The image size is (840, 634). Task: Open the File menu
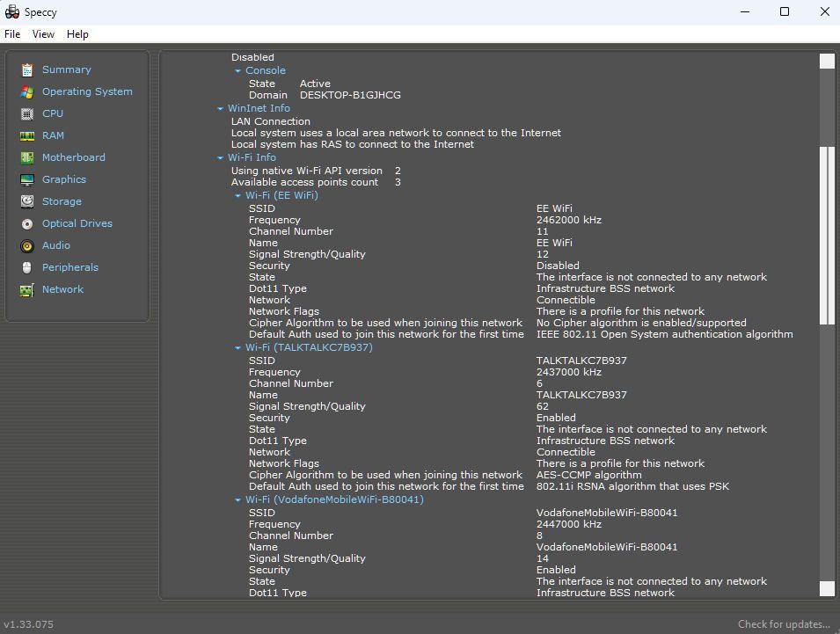[12, 34]
